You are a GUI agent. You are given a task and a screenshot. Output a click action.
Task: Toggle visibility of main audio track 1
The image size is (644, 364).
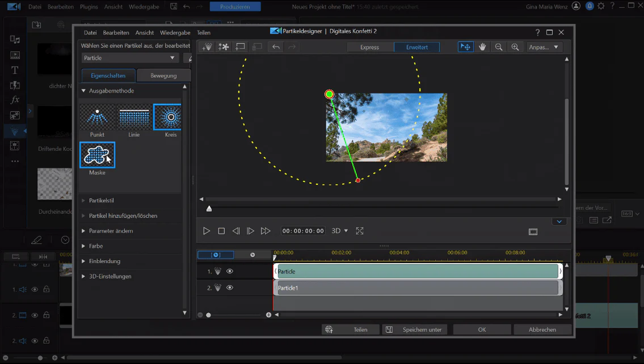pos(35,289)
